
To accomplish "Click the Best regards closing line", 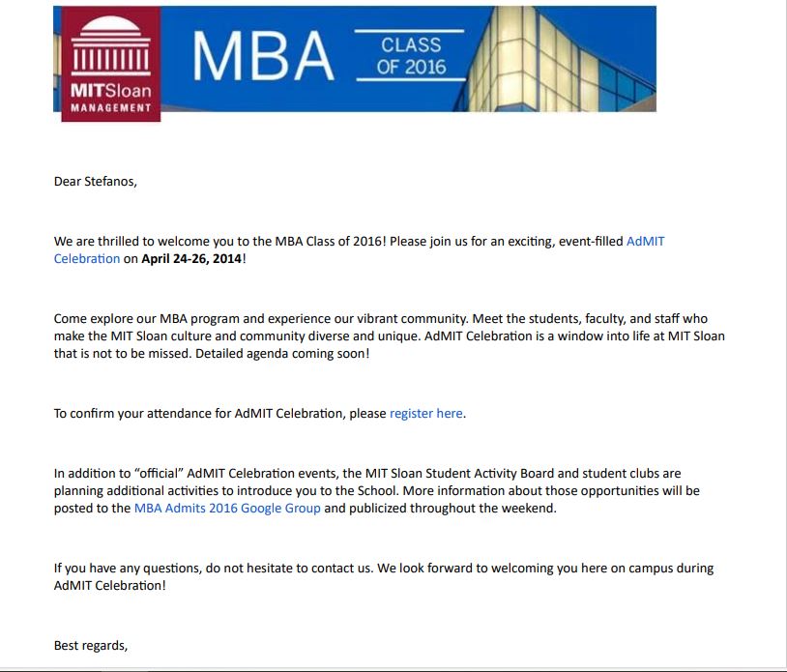I will tap(91, 645).
